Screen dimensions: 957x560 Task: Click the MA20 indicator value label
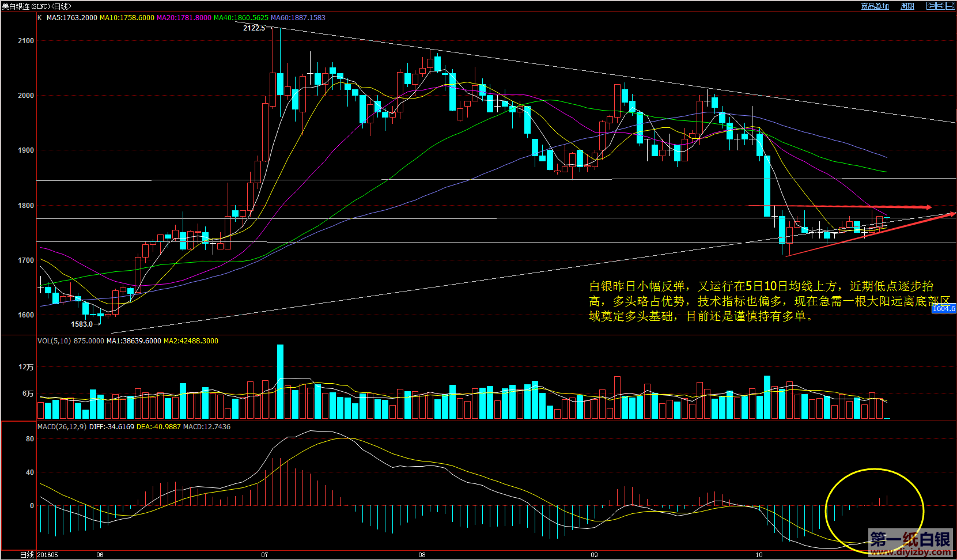click(x=184, y=18)
